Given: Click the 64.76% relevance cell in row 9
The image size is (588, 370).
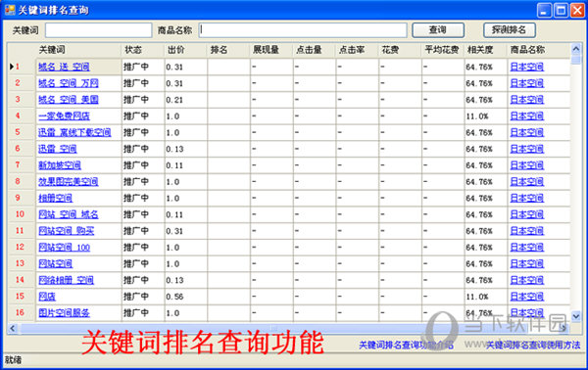Looking at the screenshot, I should coord(486,198).
